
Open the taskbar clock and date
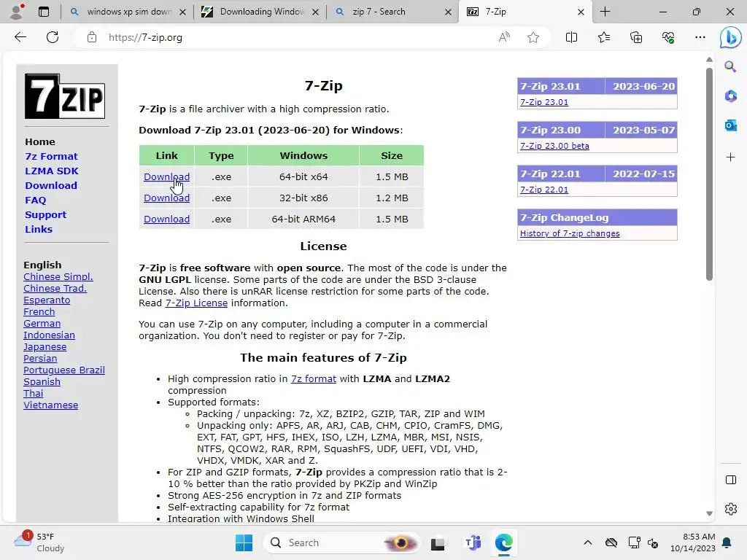pyautogui.click(x=692, y=542)
